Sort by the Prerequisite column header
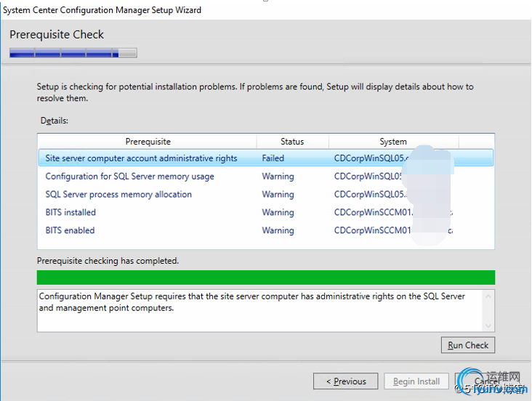The height and width of the screenshot is (401, 532). [x=148, y=142]
